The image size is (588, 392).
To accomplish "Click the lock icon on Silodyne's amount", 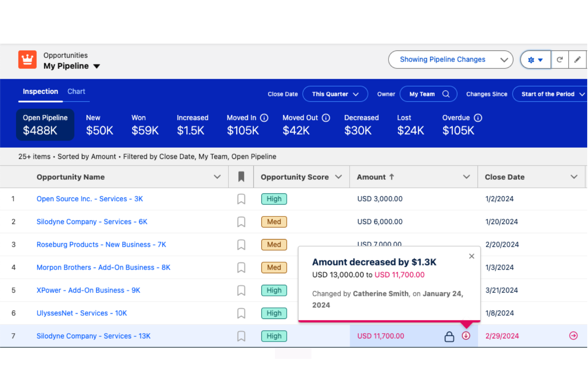I will 449,336.
